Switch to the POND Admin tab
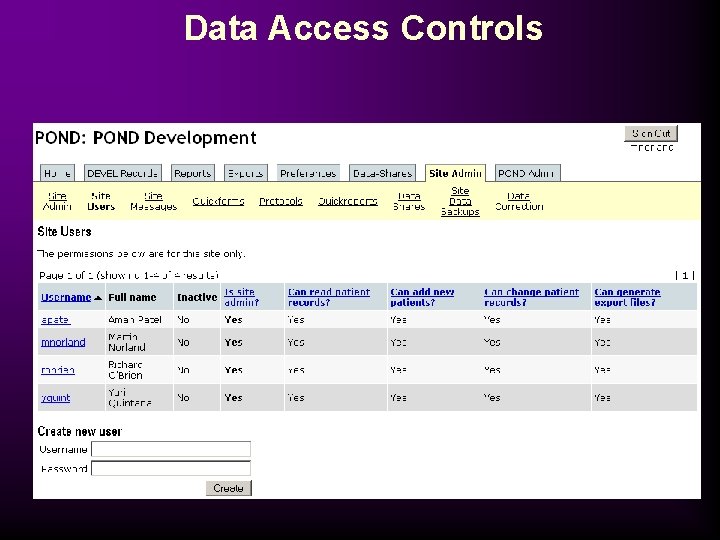720x540 pixels. (527, 173)
